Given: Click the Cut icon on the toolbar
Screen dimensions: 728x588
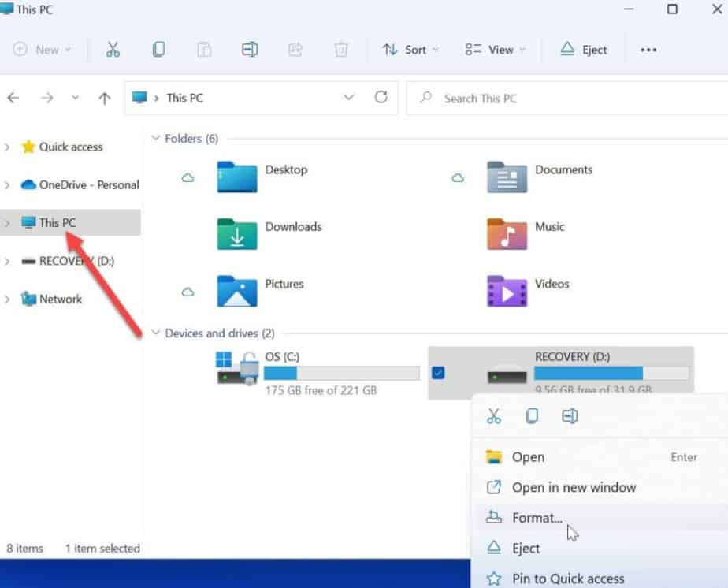Looking at the screenshot, I should click(x=113, y=49).
